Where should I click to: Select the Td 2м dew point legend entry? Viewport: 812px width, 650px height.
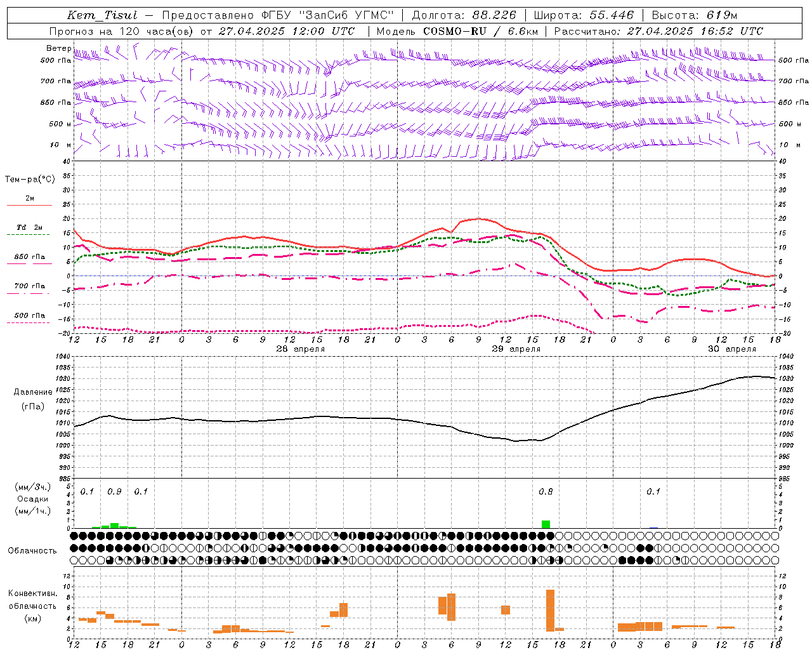29,227
